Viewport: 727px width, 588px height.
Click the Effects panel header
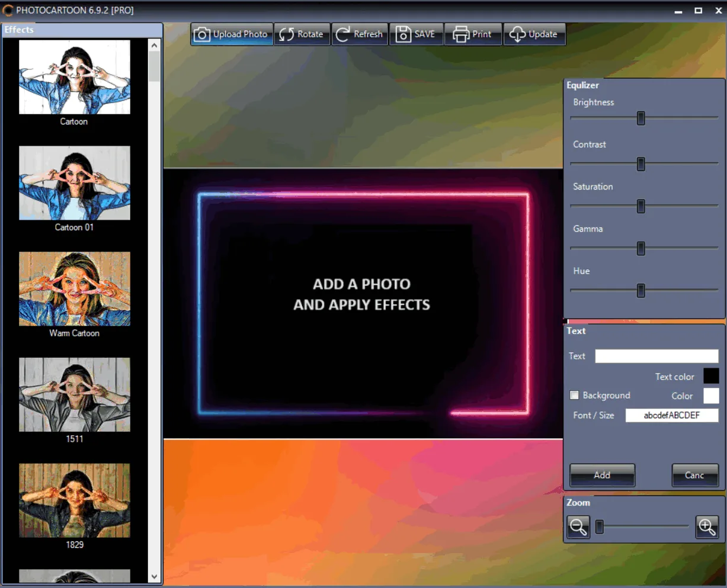pyautogui.click(x=82, y=30)
